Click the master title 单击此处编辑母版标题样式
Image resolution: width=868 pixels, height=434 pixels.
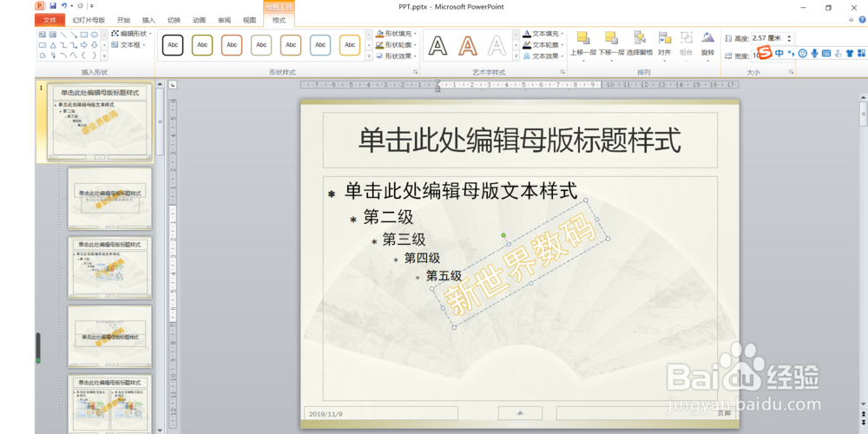tap(519, 140)
